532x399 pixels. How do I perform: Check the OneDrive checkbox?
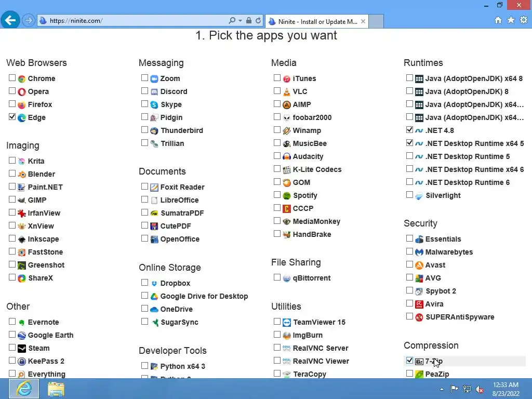click(x=144, y=309)
